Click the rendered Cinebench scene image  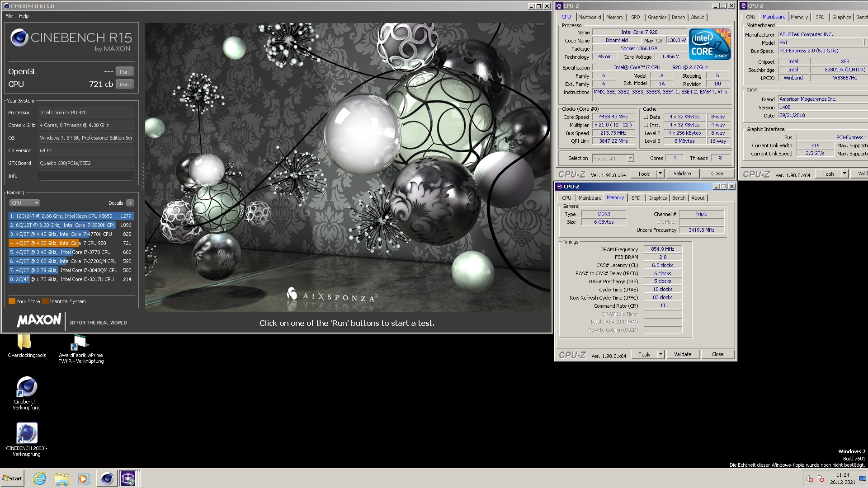click(347, 167)
